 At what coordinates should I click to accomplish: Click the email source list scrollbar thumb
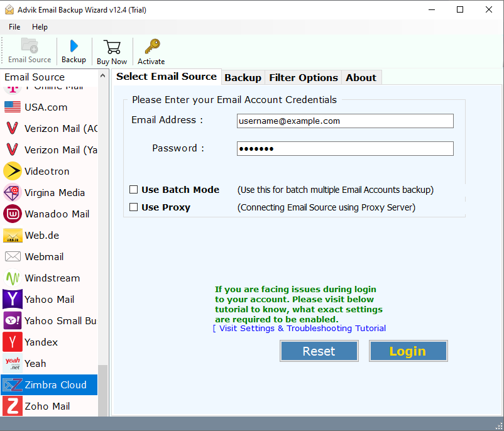click(x=103, y=391)
